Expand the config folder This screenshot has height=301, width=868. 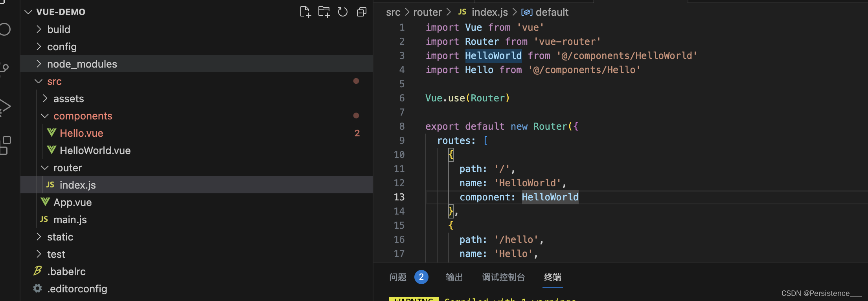pos(39,46)
